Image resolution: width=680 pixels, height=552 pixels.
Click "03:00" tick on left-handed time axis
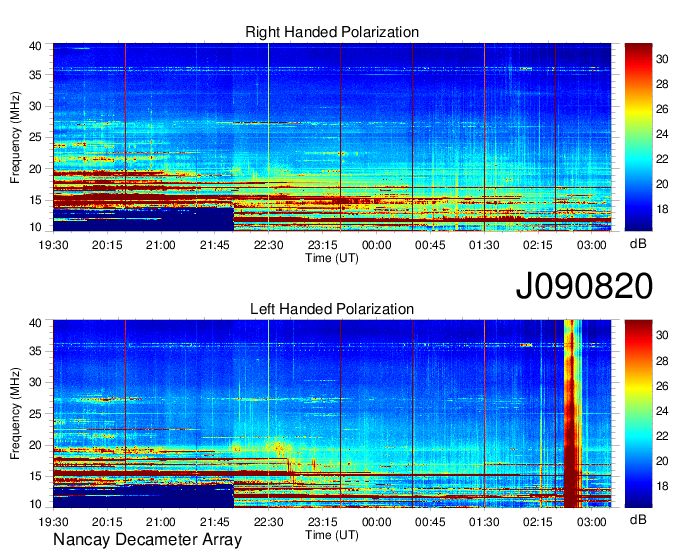pos(592,522)
